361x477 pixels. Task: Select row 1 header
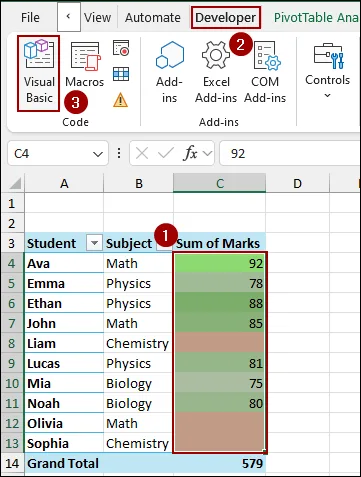12,203
